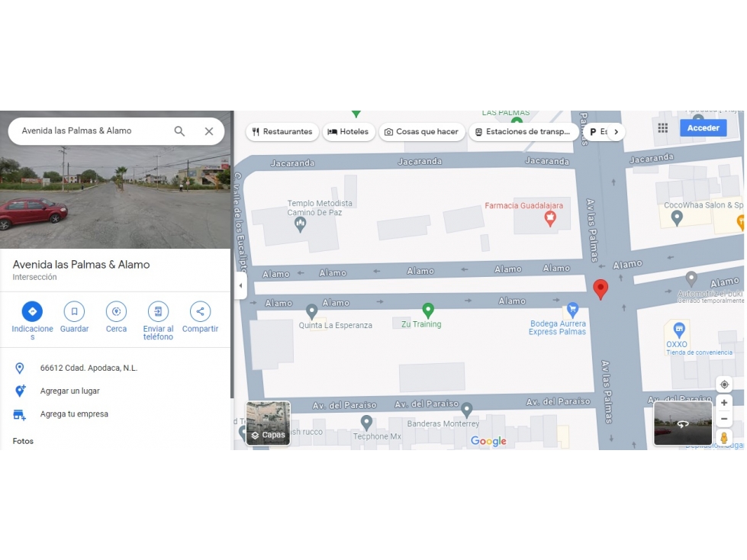Viewport: 747px width, 560px height.
Task: Share location with Compartir icon
Action: pos(200,311)
